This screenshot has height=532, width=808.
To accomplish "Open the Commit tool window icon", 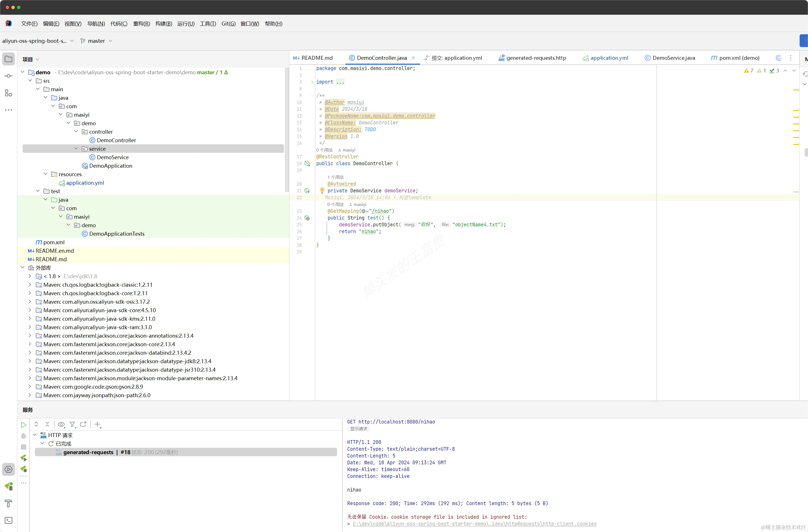I will point(9,76).
